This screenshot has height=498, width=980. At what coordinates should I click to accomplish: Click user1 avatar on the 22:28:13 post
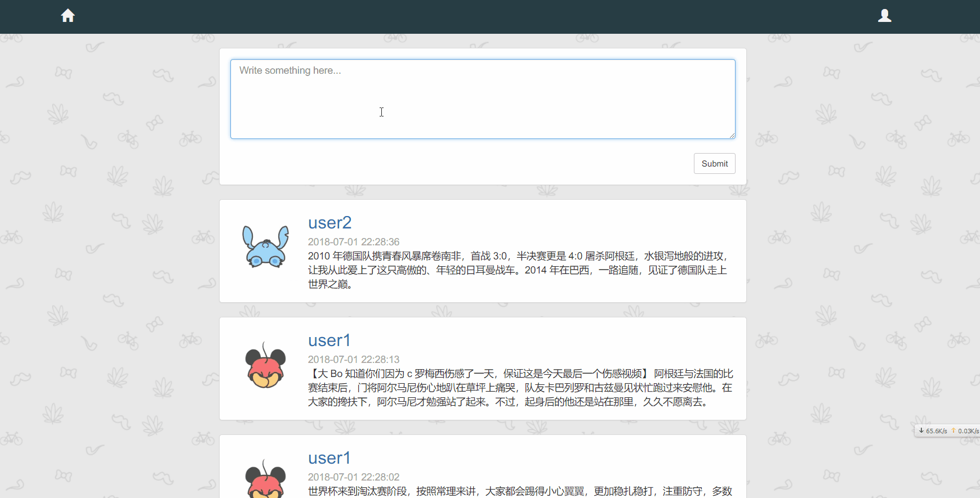266,365
